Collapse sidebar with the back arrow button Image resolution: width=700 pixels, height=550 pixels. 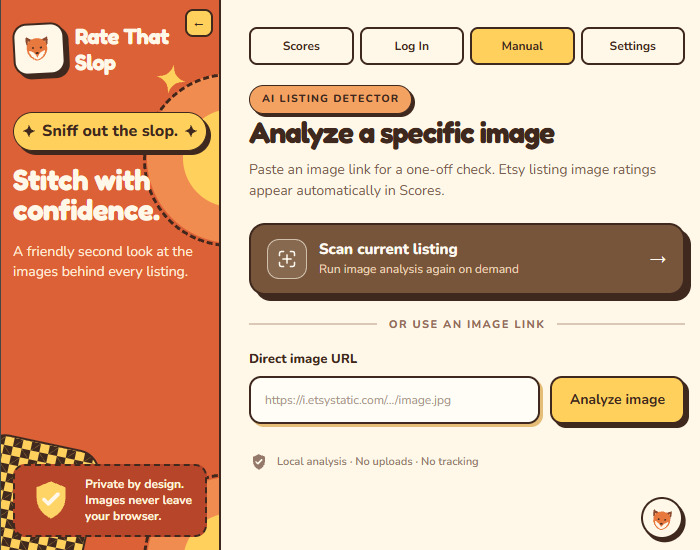199,24
